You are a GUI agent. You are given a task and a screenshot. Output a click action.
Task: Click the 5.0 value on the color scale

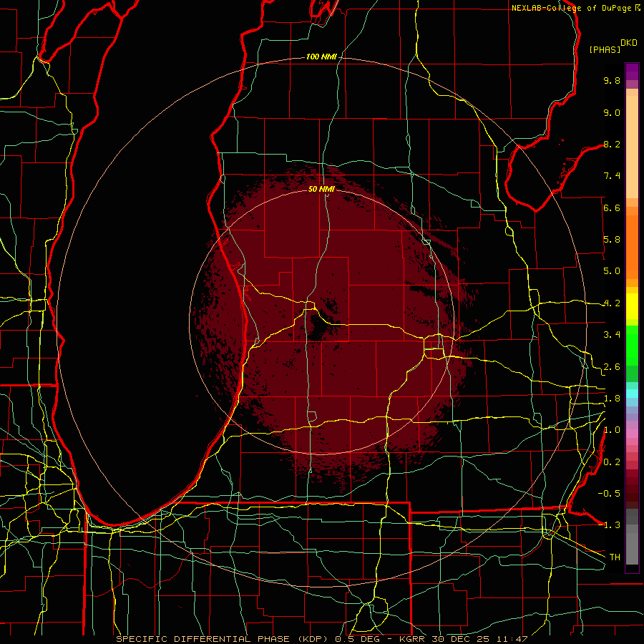(612, 271)
